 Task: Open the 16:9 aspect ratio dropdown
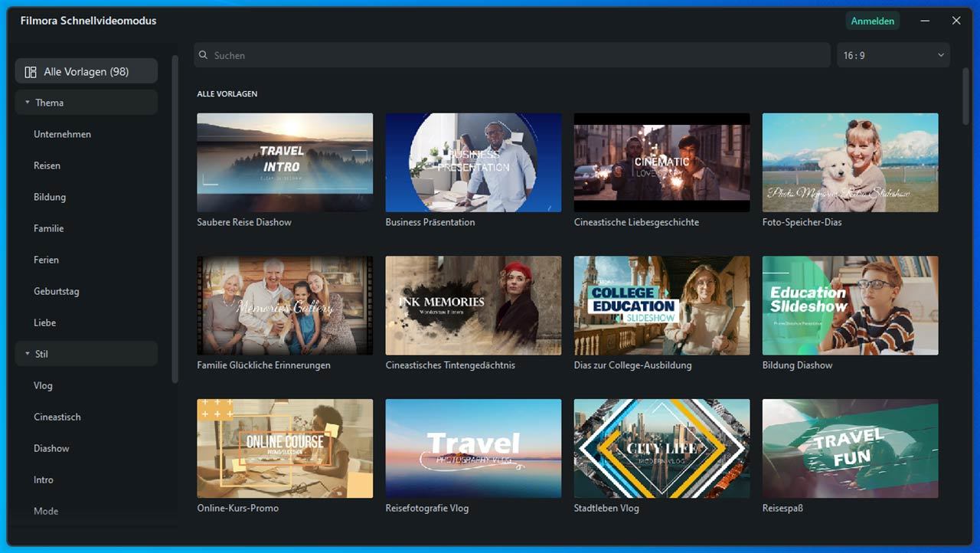tap(893, 55)
